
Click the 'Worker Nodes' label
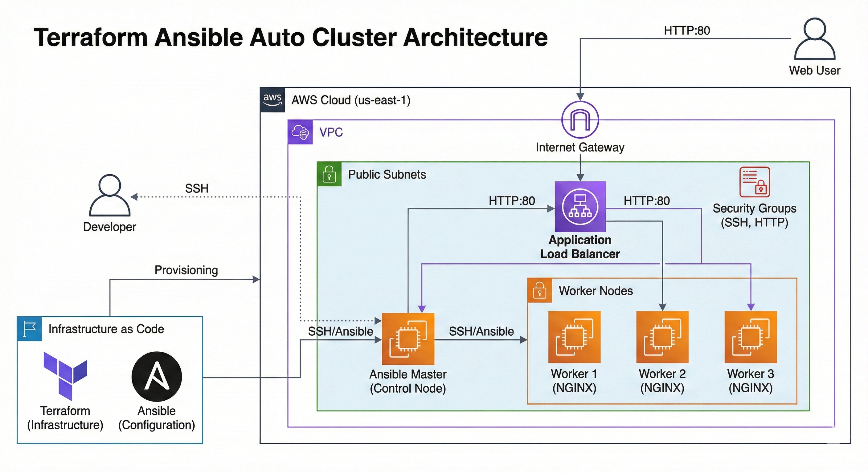[x=596, y=290]
